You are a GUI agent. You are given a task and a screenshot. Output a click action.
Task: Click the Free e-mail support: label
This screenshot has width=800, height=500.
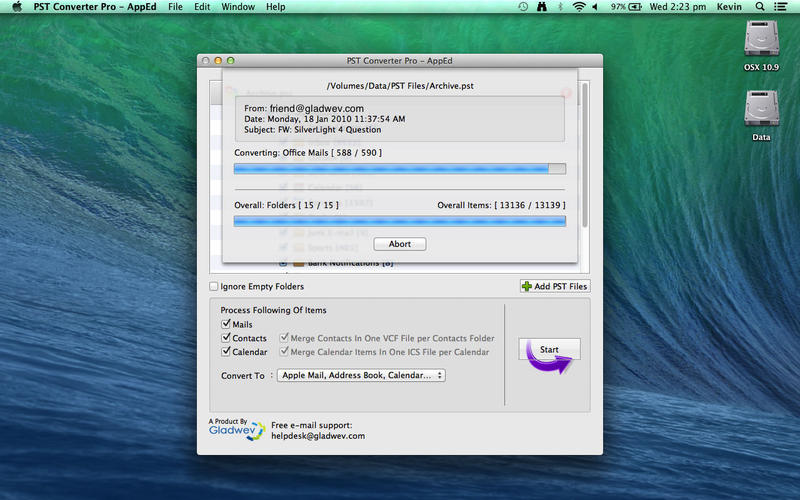312,425
